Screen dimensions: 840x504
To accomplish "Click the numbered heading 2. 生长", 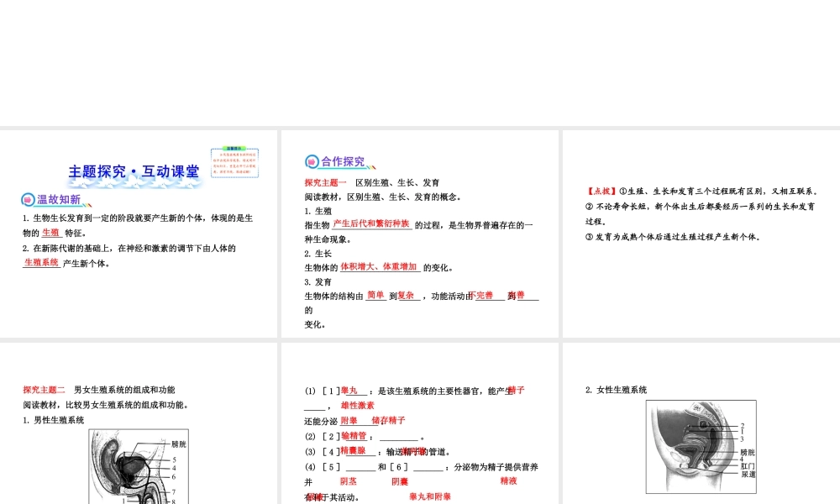I will click(x=318, y=254).
